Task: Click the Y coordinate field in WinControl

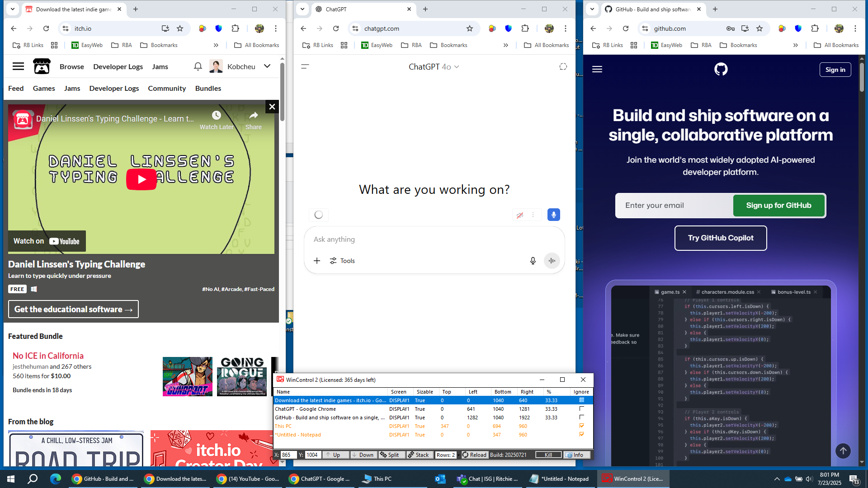Action: [313, 455]
